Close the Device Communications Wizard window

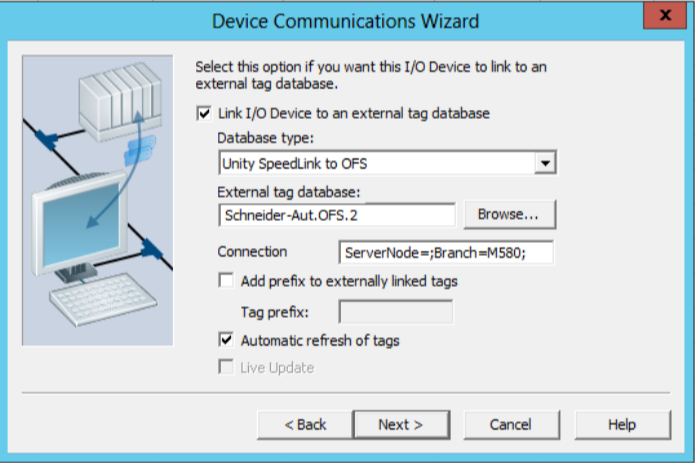pos(665,16)
